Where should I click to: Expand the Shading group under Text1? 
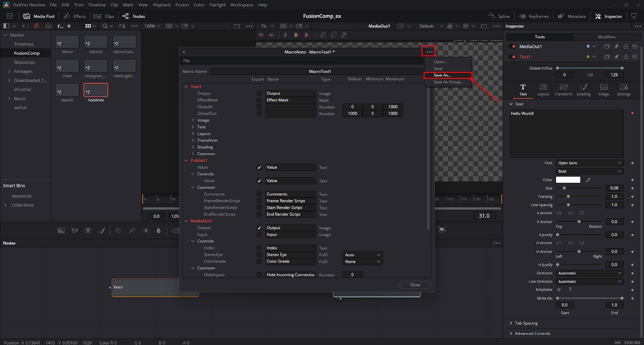point(193,147)
